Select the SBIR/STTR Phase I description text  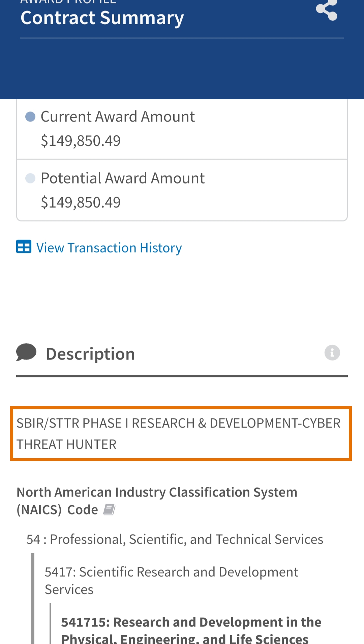[179, 434]
